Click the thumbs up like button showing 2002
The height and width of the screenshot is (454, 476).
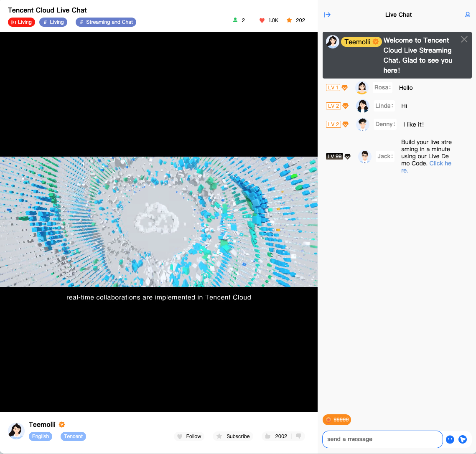[x=276, y=436]
